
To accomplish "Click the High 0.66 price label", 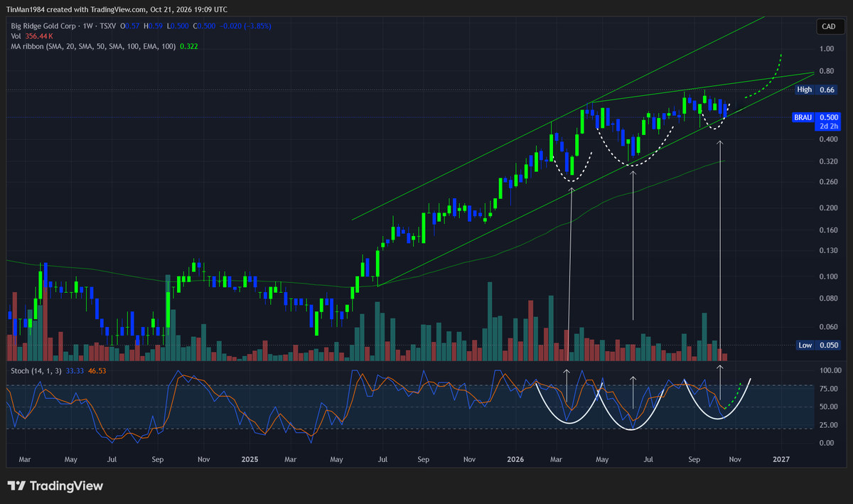I will pos(816,90).
